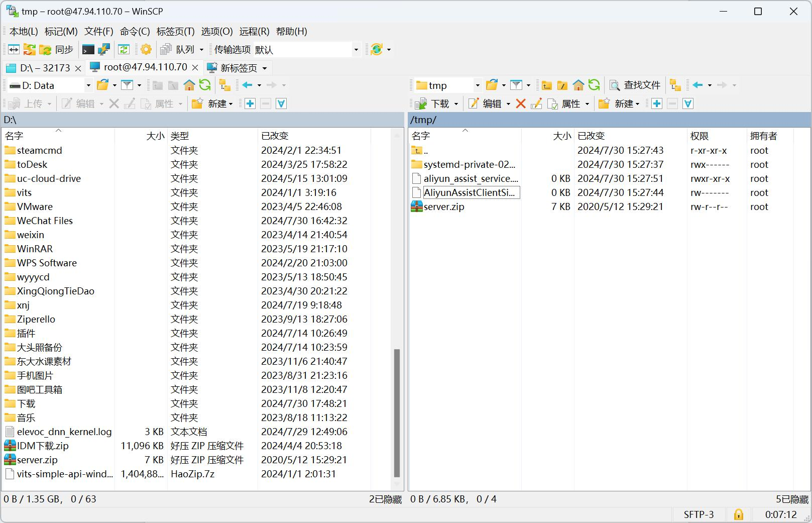
Task: Go to remote home directory icon
Action: [x=578, y=85]
